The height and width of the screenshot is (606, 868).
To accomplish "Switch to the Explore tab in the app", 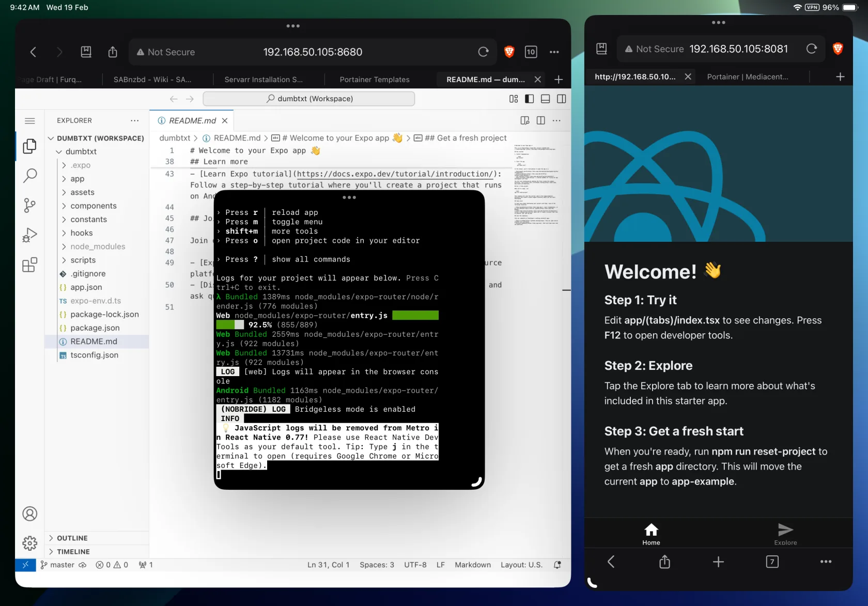I will click(x=785, y=534).
